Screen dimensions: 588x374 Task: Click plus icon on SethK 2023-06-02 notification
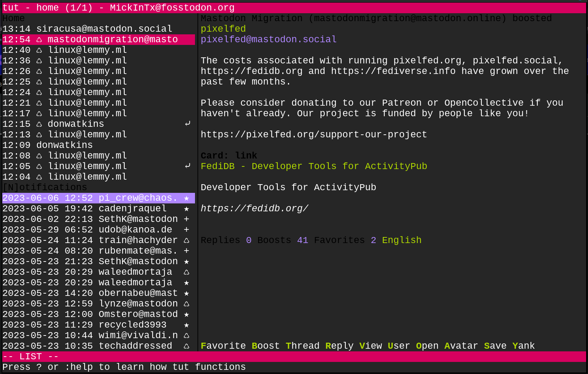pos(186,219)
